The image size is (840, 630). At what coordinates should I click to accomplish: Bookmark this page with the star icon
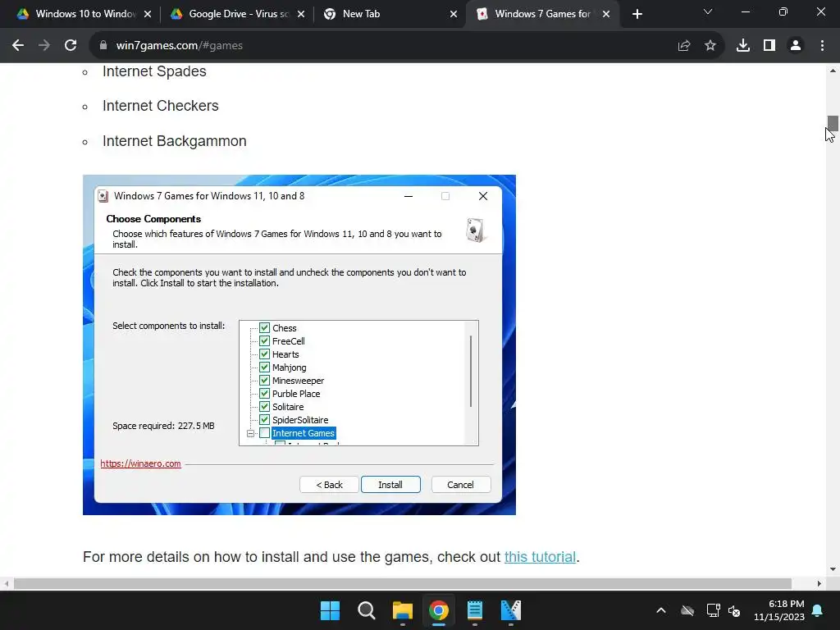(x=710, y=46)
